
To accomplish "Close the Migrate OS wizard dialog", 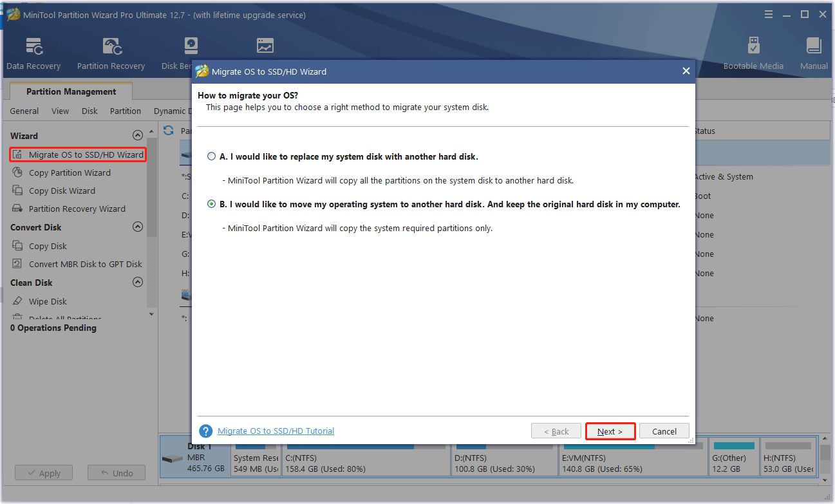I will pos(686,71).
